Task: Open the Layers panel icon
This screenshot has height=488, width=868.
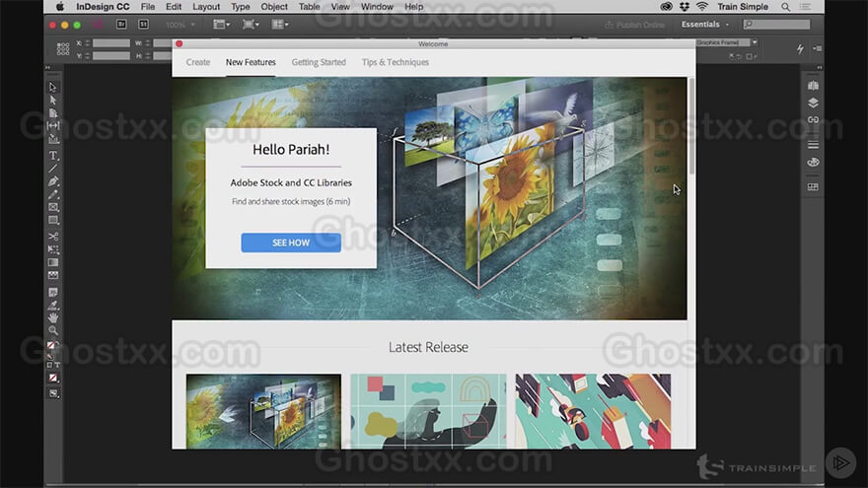Action: (x=813, y=103)
